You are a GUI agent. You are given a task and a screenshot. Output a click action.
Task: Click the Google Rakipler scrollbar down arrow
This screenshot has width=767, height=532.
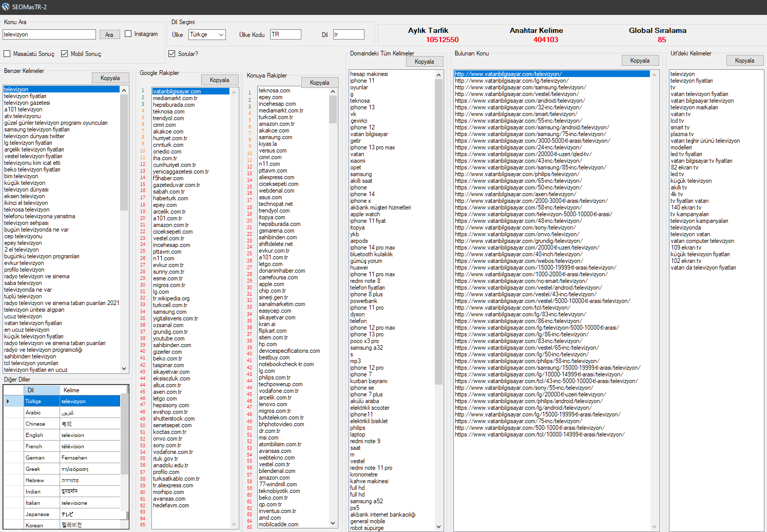click(x=235, y=524)
